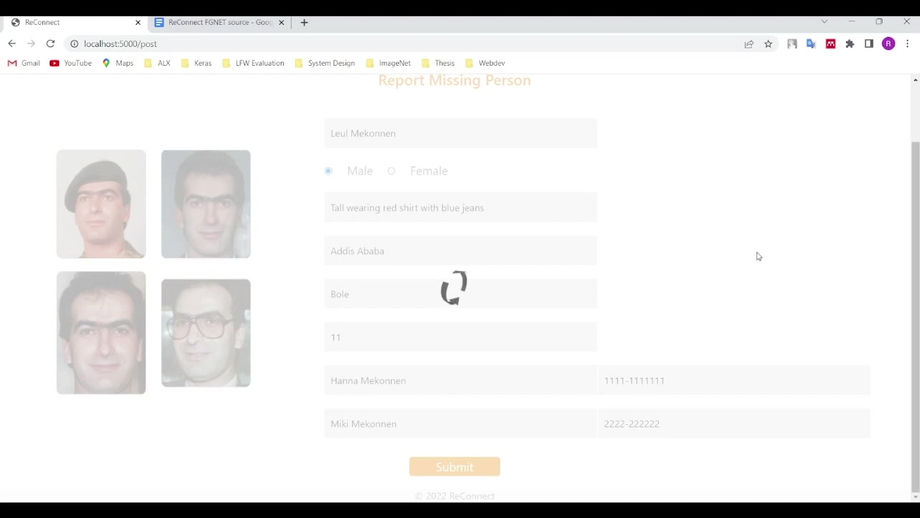
Task: Open the Chrome three-dot menu
Action: coord(907,44)
